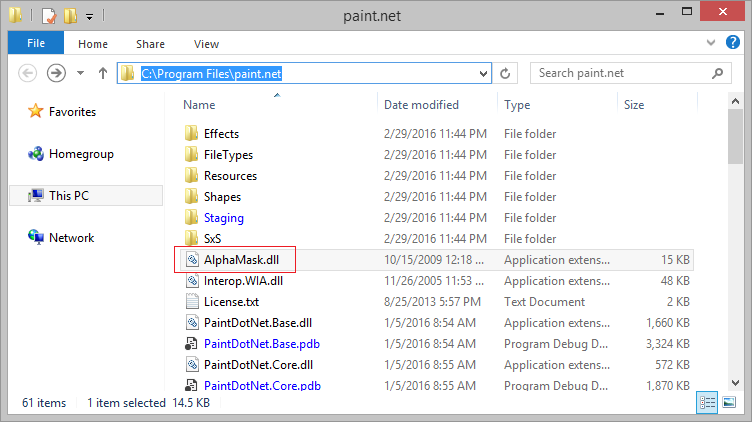Select the Resources folder icon

[191, 176]
